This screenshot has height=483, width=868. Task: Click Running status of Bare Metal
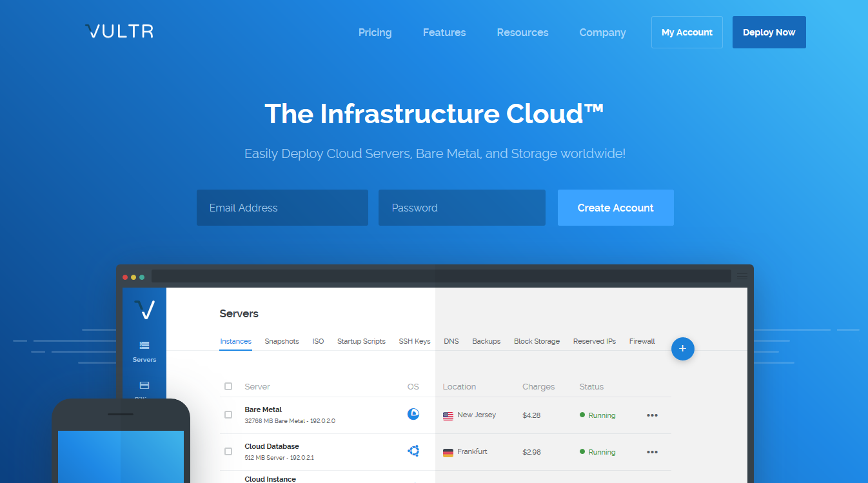[597, 415]
